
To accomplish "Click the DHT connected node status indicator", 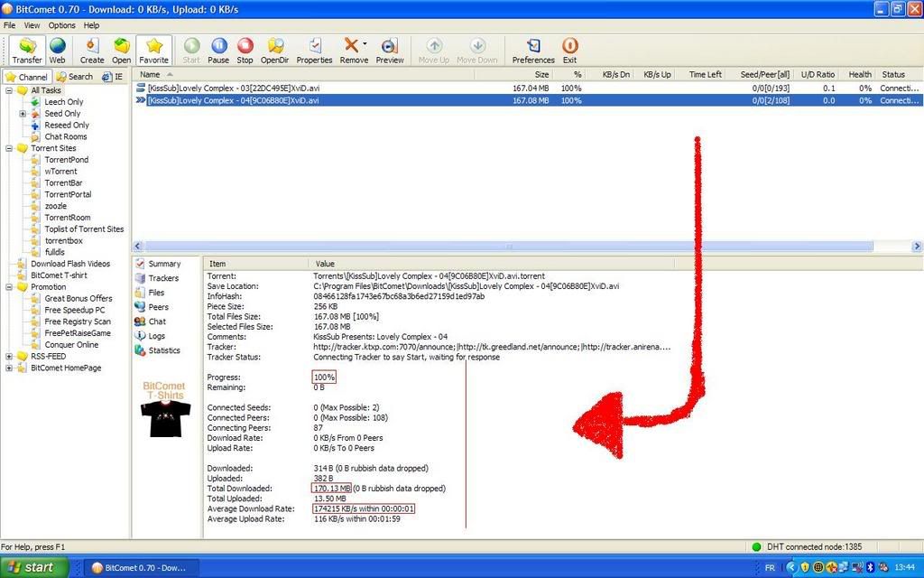I will [x=808, y=546].
